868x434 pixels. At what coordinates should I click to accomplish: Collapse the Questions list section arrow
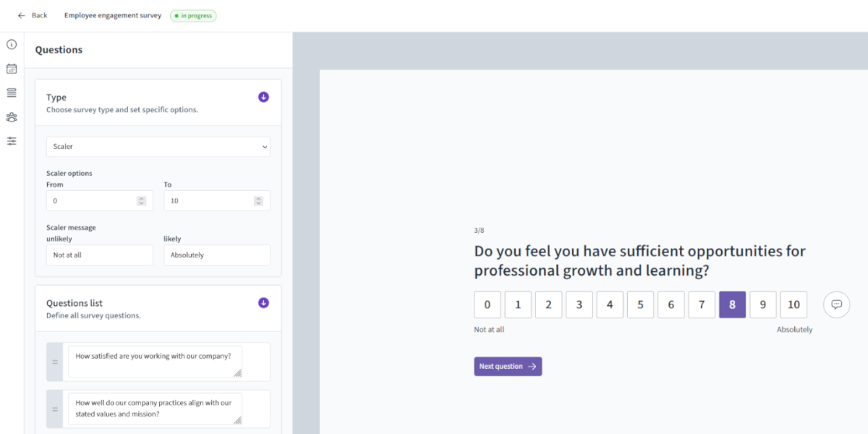coord(263,303)
